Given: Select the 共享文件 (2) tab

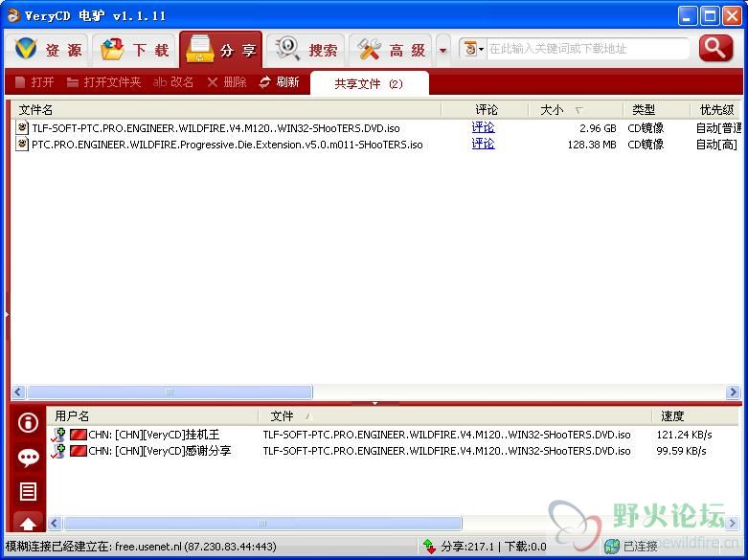Looking at the screenshot, I should 369,84.
